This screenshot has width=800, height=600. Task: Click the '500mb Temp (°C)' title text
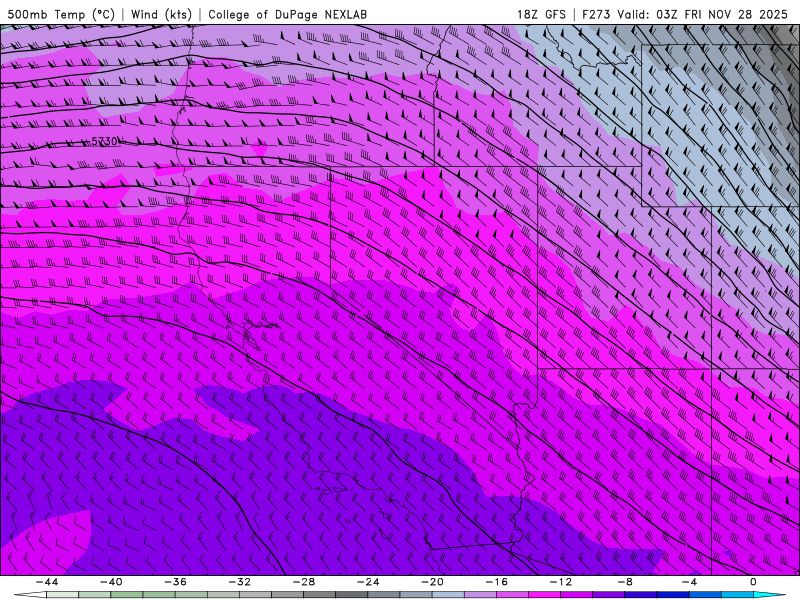[61, 14]
